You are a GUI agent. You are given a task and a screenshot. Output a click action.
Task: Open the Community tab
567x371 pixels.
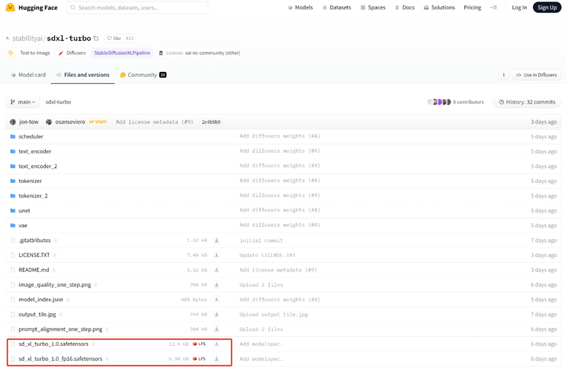[143, 75]
